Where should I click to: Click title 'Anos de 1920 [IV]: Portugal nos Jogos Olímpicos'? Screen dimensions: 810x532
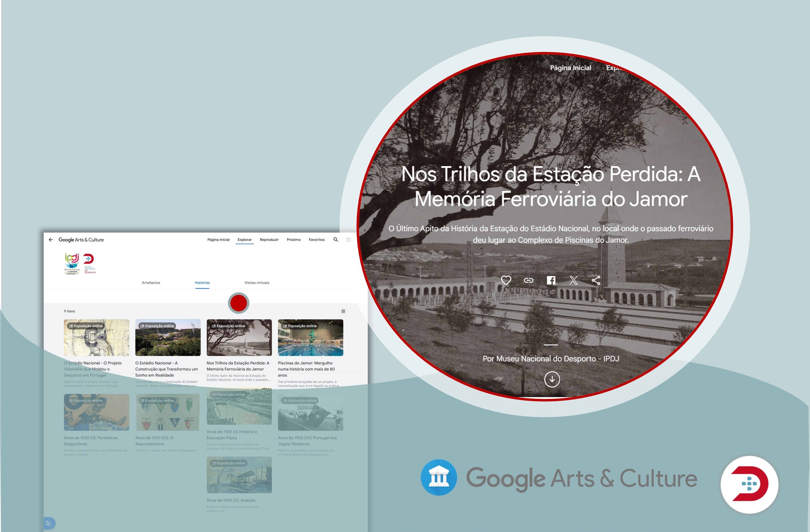pyautogui.click(x=307, y=441)
